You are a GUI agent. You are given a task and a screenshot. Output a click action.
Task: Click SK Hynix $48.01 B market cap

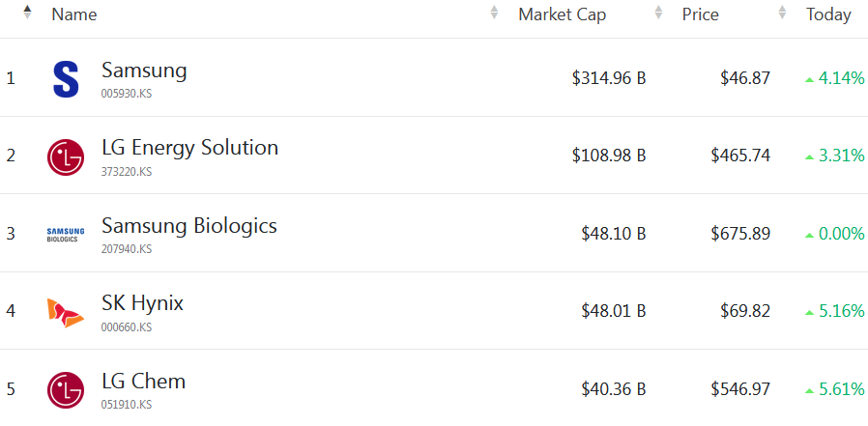click(613, 311)
